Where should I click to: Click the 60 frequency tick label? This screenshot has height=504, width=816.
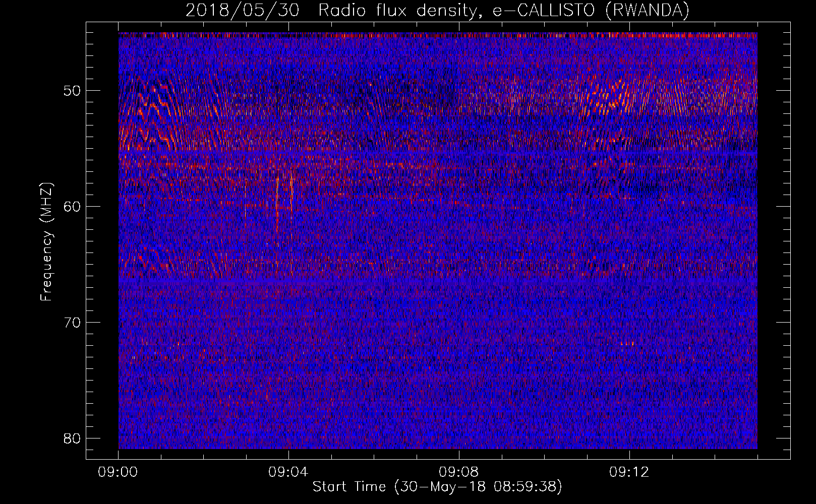click(72, 207)
